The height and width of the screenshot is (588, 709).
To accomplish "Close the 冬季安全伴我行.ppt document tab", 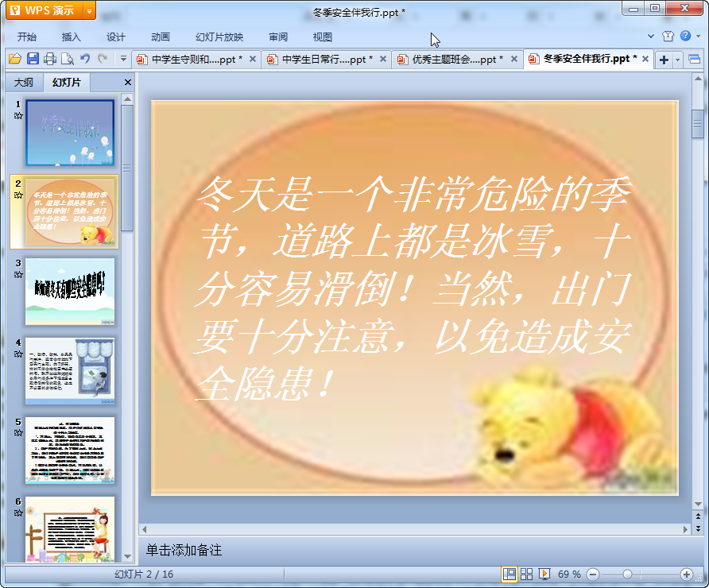I will coord(645,59).
